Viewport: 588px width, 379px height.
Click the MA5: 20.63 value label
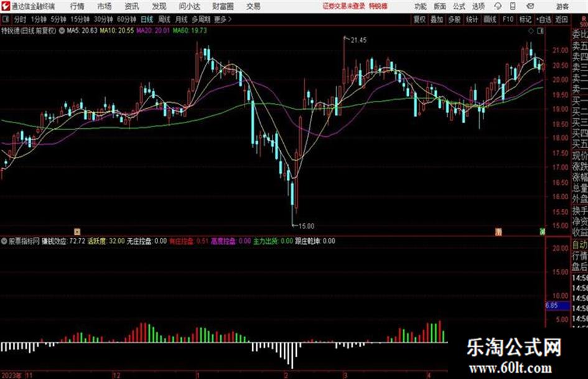82,30
